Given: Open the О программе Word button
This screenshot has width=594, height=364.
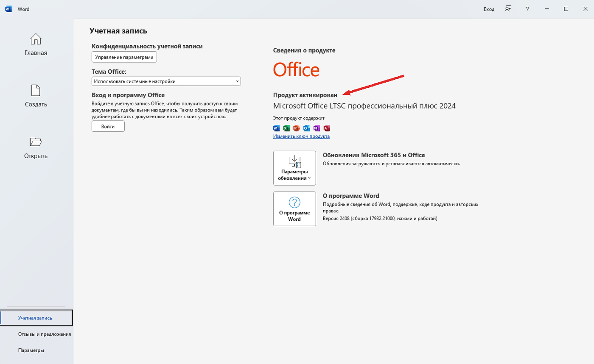Looking at the screenshot, I should point(294,209).
